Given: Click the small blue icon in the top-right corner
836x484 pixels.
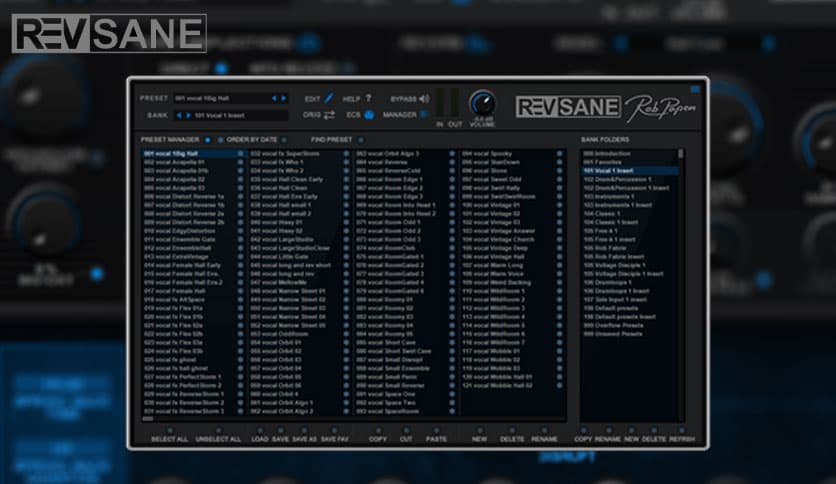Looking at the screenshot, I should pos(695,89).
